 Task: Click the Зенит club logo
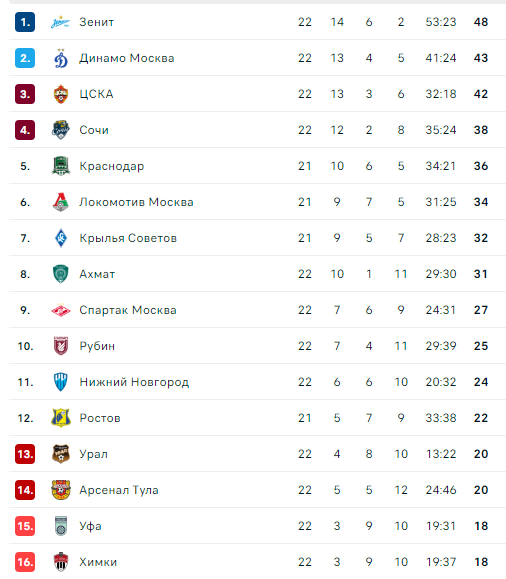(x=61, y=23)
